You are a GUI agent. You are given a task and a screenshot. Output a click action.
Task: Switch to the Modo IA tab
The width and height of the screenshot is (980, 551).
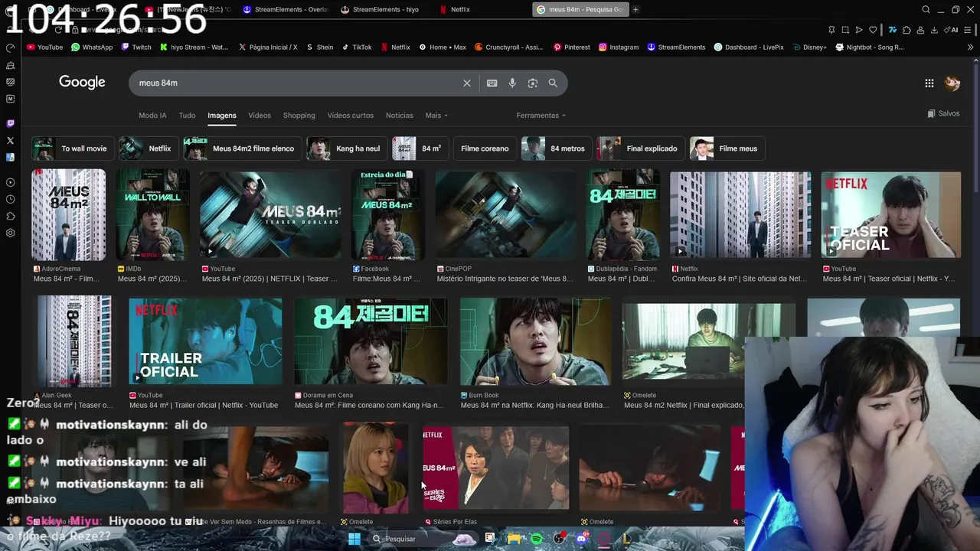click(x=152, y=116)
